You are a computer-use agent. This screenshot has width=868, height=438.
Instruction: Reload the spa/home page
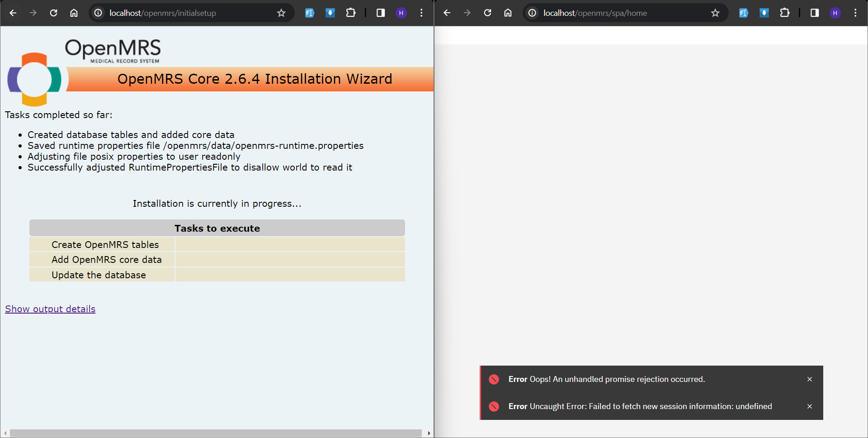click(487, 13)
